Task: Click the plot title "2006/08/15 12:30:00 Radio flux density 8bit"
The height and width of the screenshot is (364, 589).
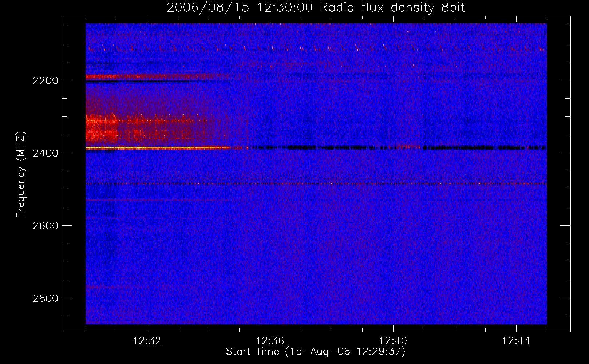Action: pos(316,8)
